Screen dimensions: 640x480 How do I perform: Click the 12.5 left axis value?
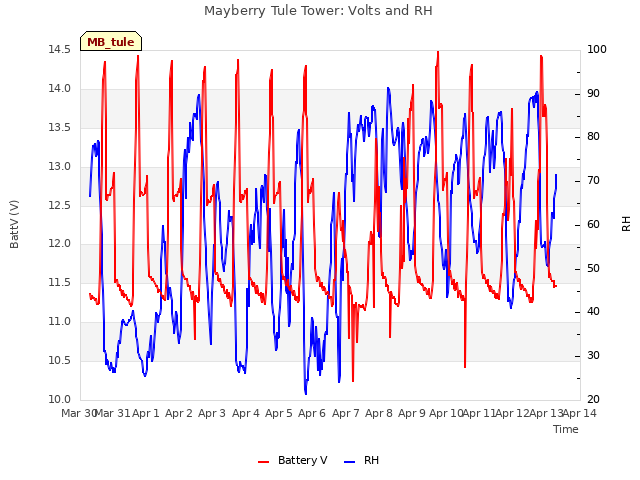60,205
